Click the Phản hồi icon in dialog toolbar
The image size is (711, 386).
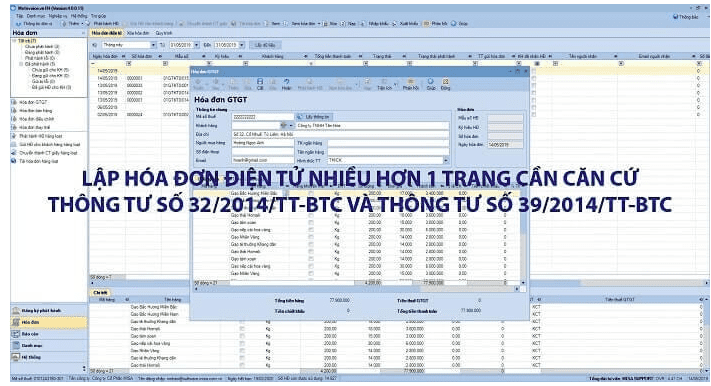(410, 84)
